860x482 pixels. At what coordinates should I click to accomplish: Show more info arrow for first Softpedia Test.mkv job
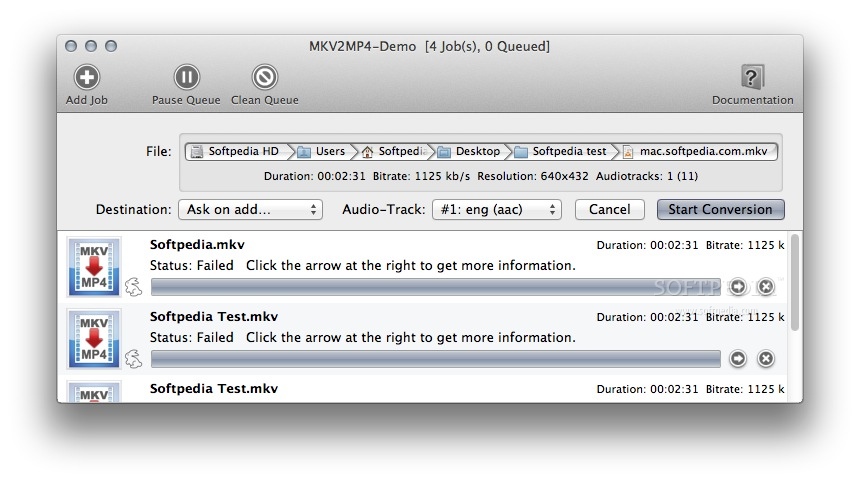738,359
